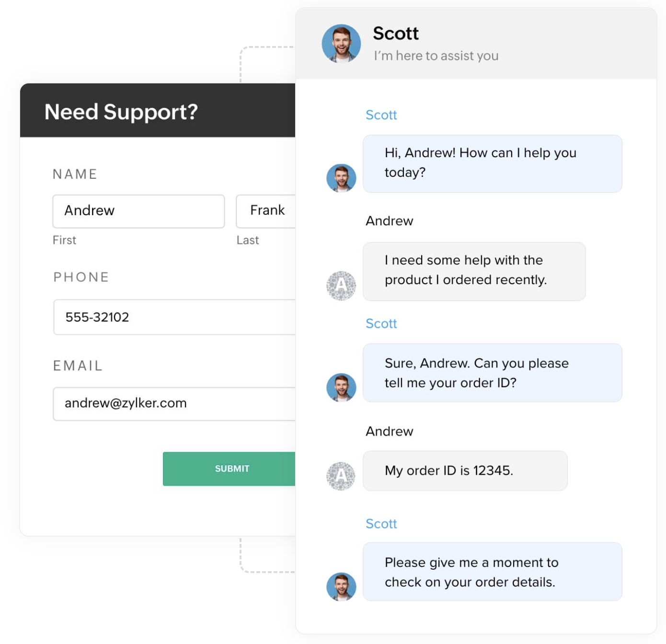The width and height of the screenshot is (666, 644).
Task: Click the blue Scott label above the greeting
Action: point(381,115)
